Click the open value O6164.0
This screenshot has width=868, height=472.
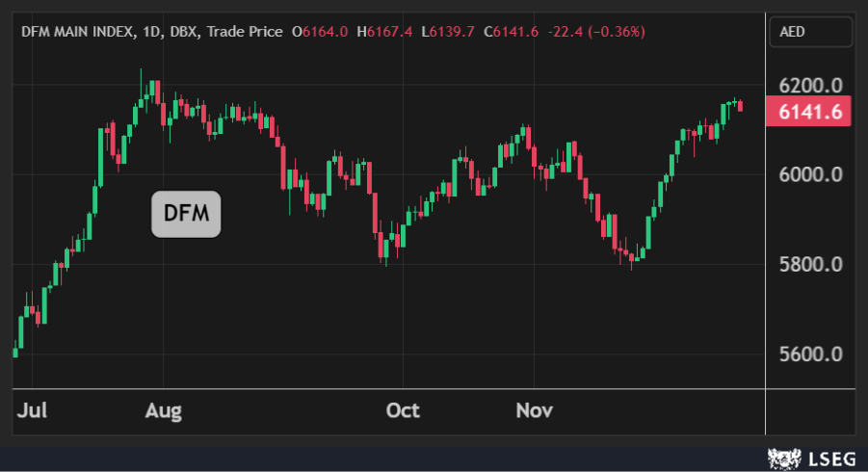pyautogui.click(x=319, y=32)
